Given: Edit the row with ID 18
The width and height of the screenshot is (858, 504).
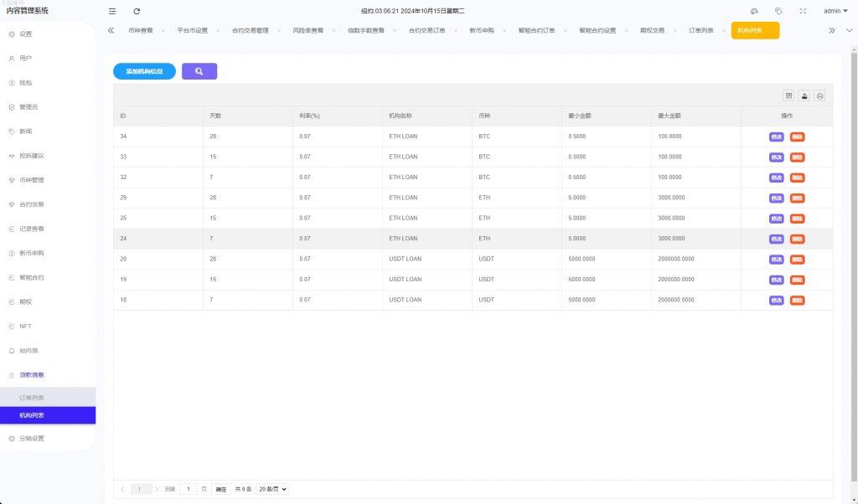Looking at the screenshot, I should [777, 300].
